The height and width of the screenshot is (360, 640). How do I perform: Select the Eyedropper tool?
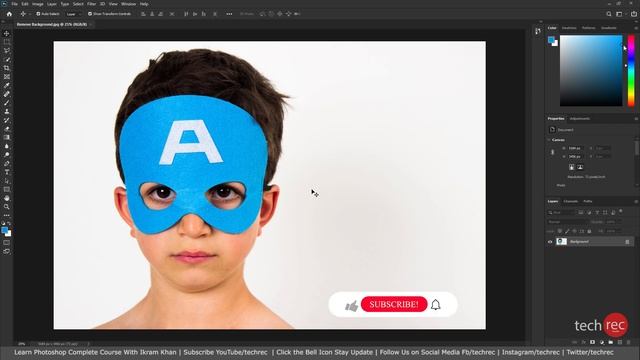point(7,85)
